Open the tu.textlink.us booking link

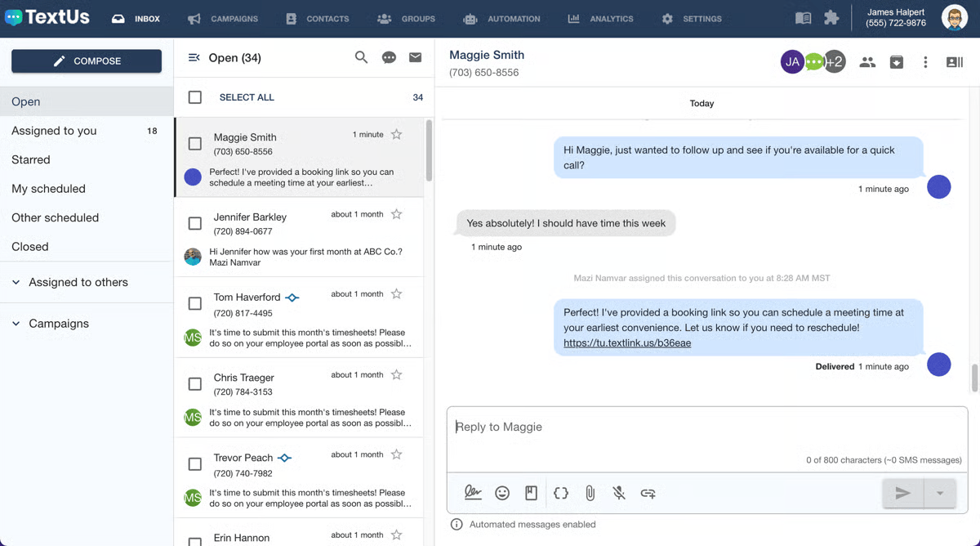click(627, 343)
